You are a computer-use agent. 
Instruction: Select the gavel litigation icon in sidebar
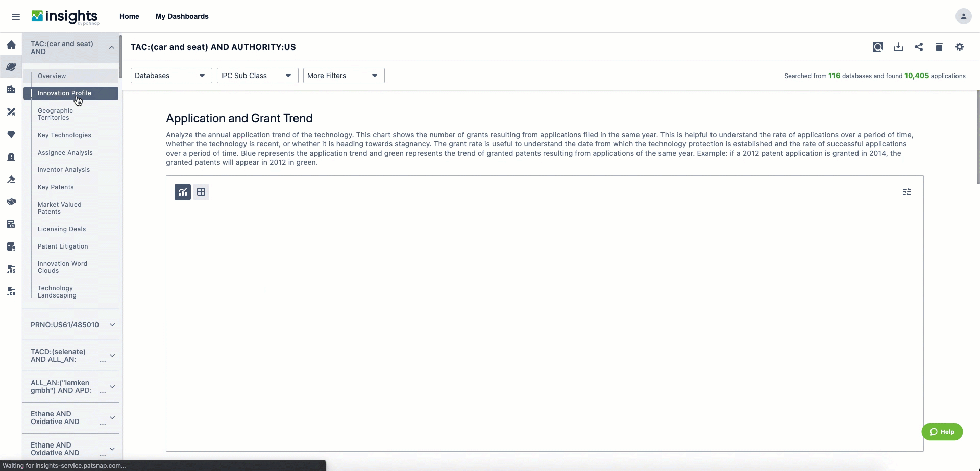coord(11,179)
